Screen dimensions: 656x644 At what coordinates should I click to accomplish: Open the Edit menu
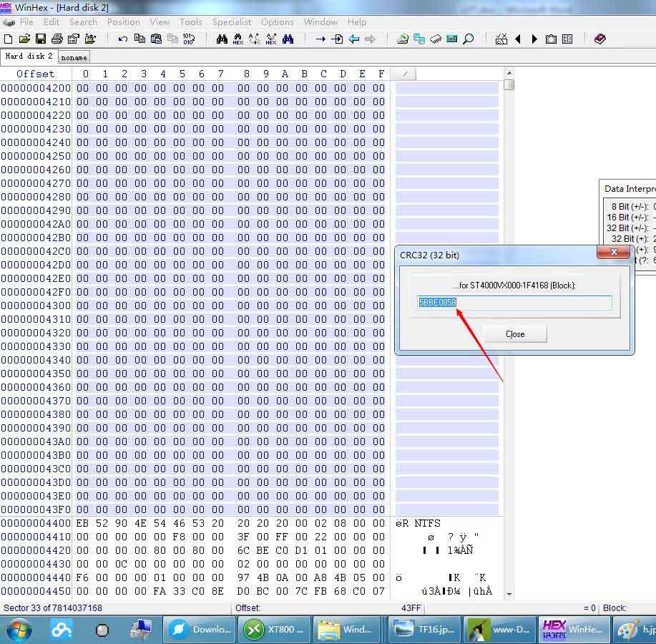point(52,22)
